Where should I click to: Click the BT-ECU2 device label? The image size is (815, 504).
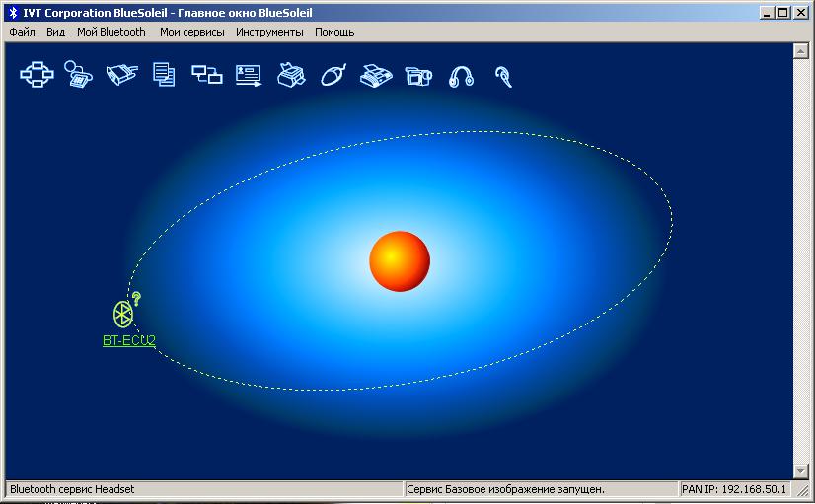click(x=129, y=341)
